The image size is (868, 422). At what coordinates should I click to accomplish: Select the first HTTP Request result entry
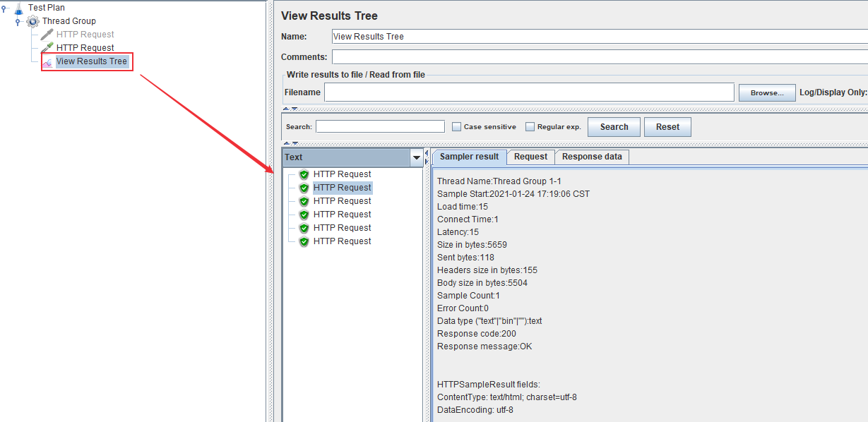click(x=342, y=174)
